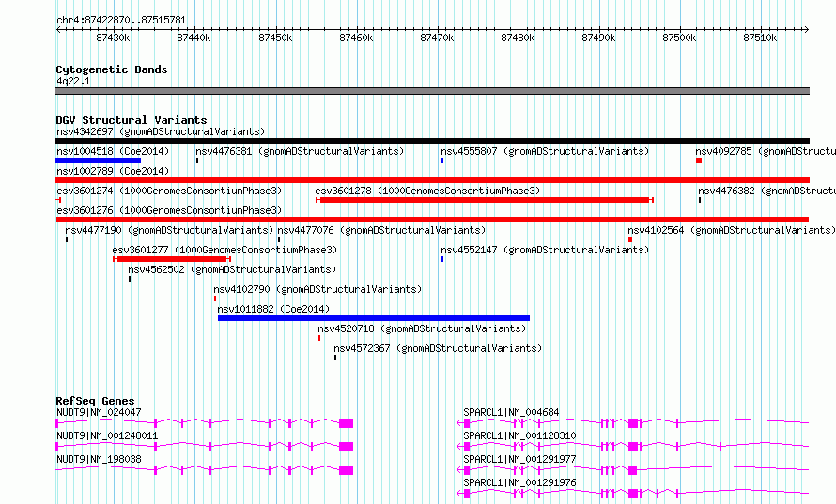Click the esv3601276 variant label
Image resolution: width=836 pixels, height=504 pixels.
169,210
